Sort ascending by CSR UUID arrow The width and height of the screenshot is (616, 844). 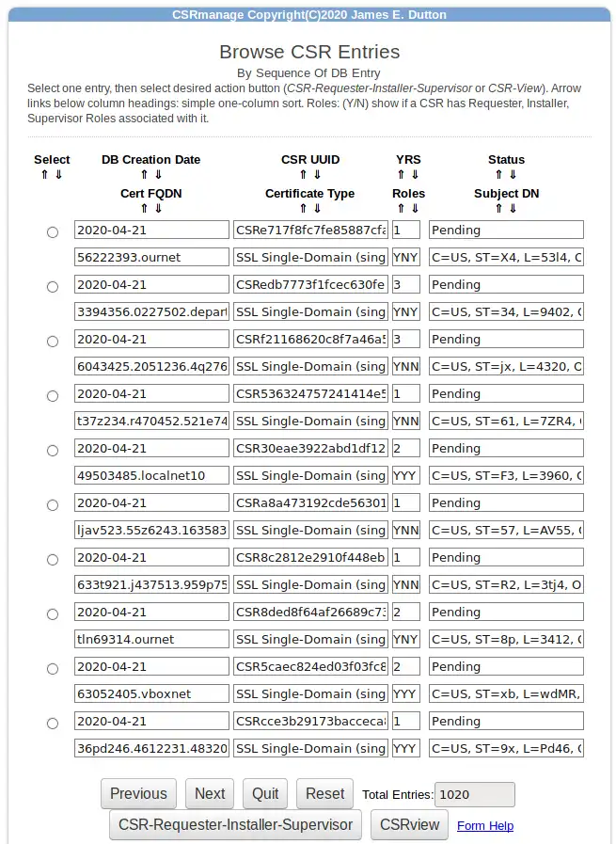pos(303,174)
